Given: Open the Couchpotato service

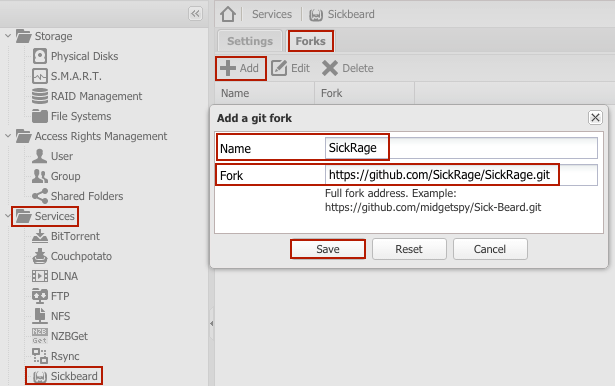Looking at the screenshot, I should pos(72,256).
